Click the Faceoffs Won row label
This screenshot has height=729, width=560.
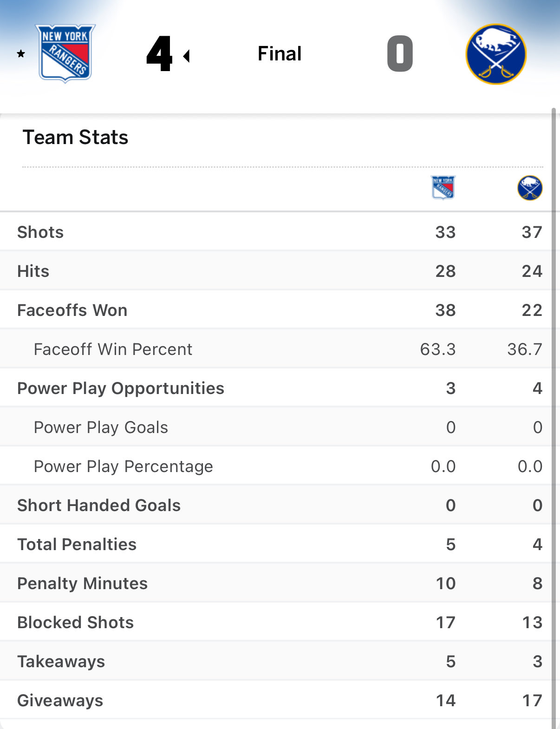point(72,310)
